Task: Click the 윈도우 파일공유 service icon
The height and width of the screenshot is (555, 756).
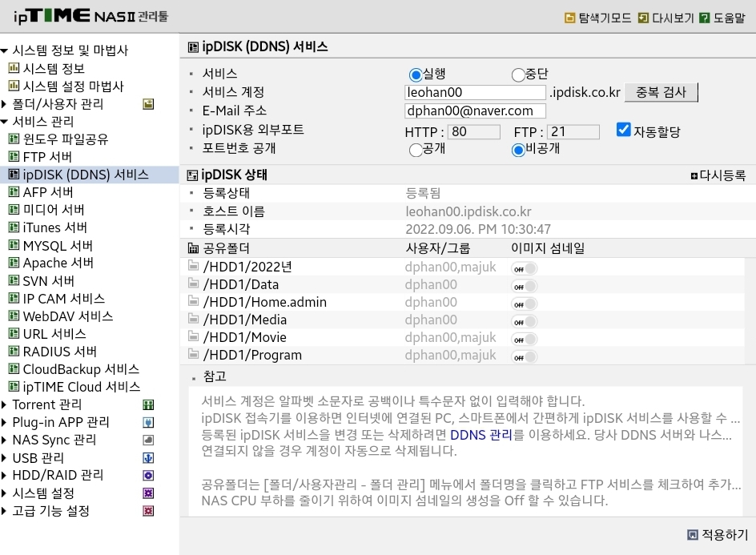Action: [x=14, y=139]
